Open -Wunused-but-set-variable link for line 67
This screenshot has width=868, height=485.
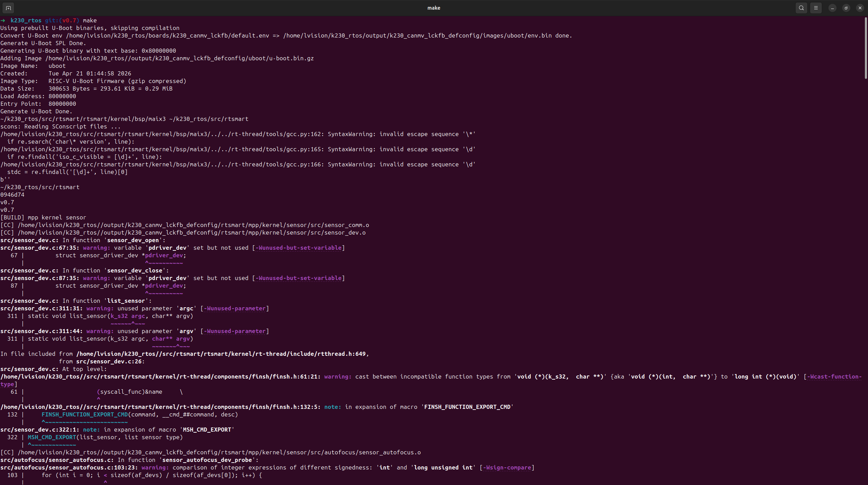[298, 248]
